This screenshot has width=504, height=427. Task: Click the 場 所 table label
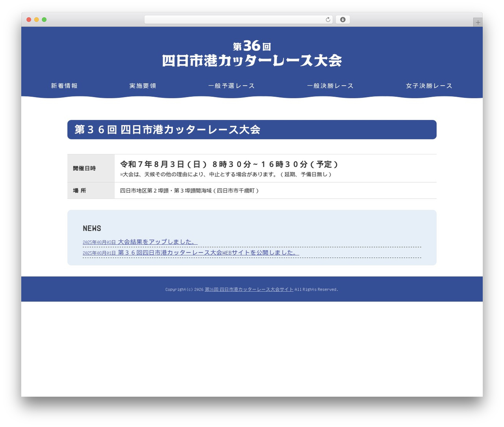tap(80, 191)
